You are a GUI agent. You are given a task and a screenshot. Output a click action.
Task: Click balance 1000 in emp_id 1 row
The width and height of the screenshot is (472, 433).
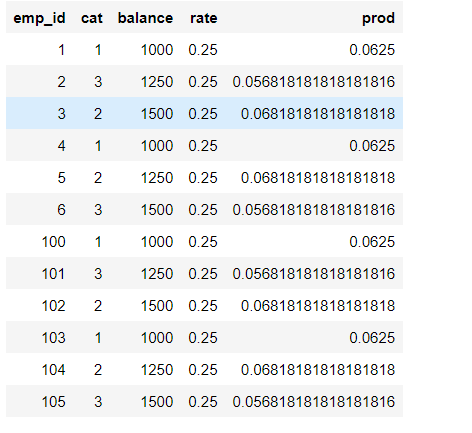pyautogui.click(x=157, y=50)
